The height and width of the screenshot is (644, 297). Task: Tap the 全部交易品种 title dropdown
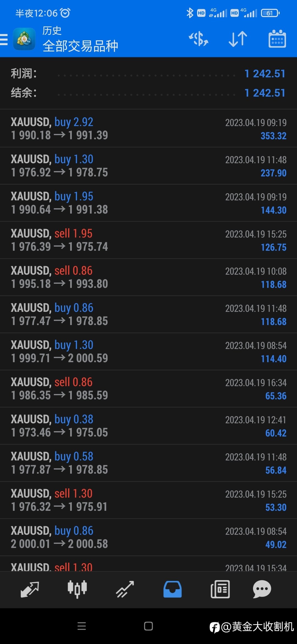click(80, 46)
